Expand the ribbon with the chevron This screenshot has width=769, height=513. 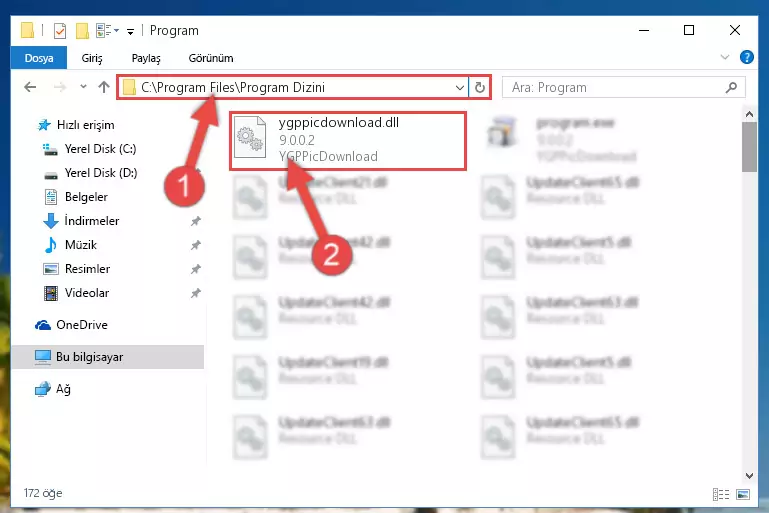[724, 57]
